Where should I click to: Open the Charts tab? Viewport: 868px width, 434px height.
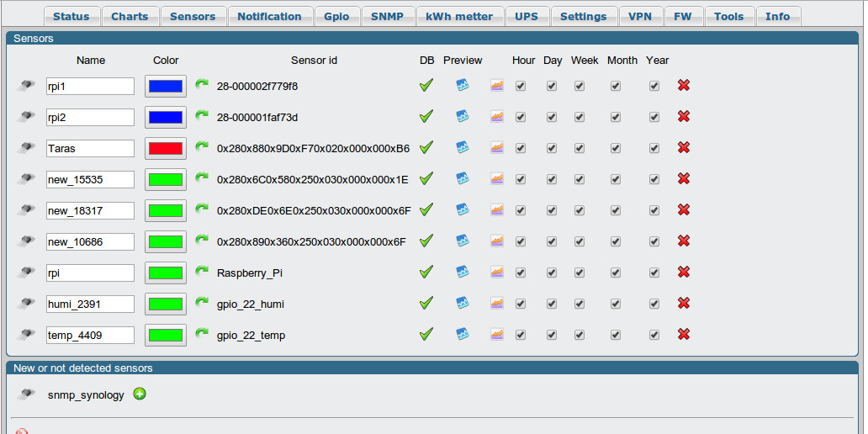[x=130, y=16]
